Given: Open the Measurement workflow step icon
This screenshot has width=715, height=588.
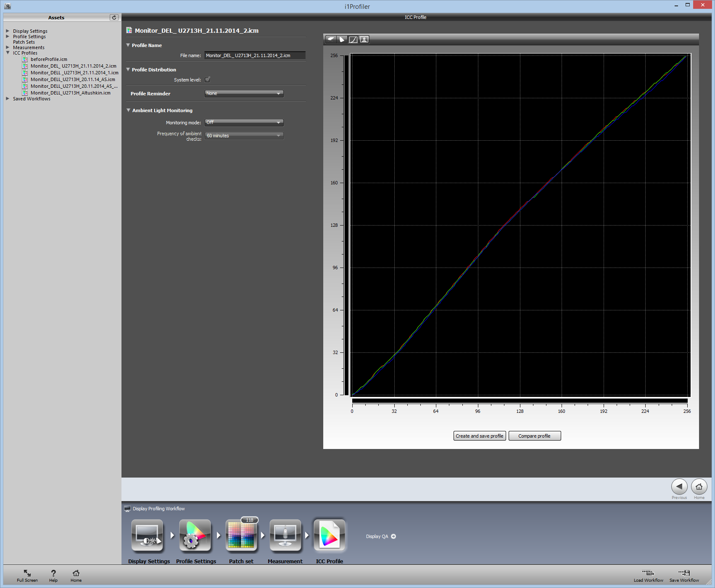Looking at the screenshot, I should [285, 535].
